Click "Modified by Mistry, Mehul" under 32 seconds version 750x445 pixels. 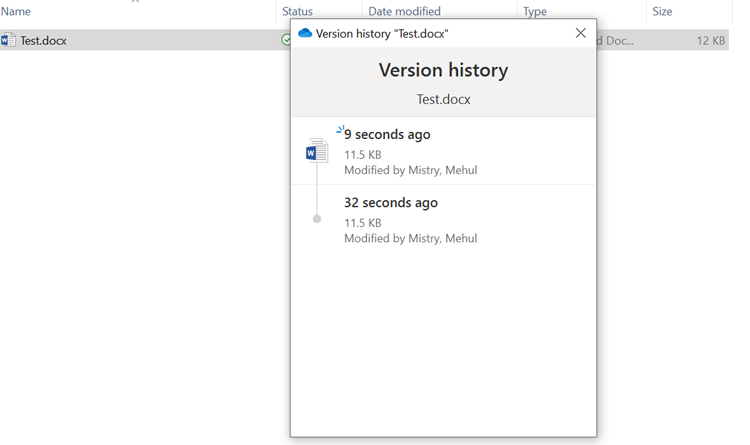coord(410,238)
